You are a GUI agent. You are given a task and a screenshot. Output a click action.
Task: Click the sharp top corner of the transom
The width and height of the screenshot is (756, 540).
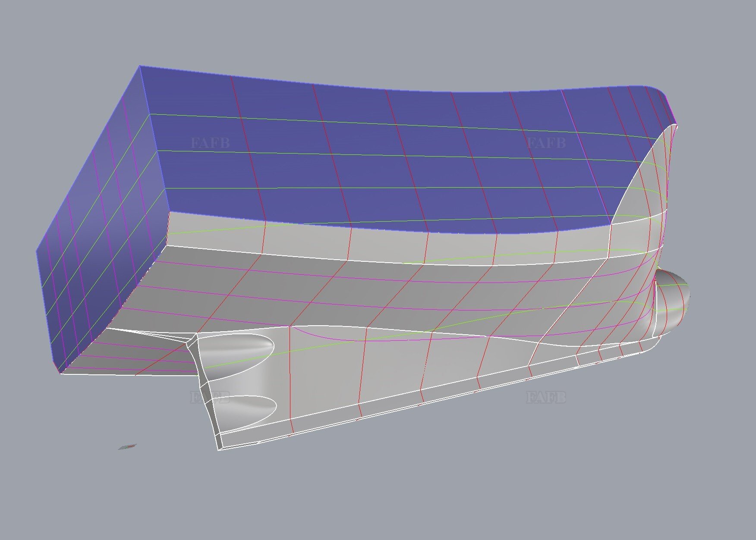tap(140, 66)
